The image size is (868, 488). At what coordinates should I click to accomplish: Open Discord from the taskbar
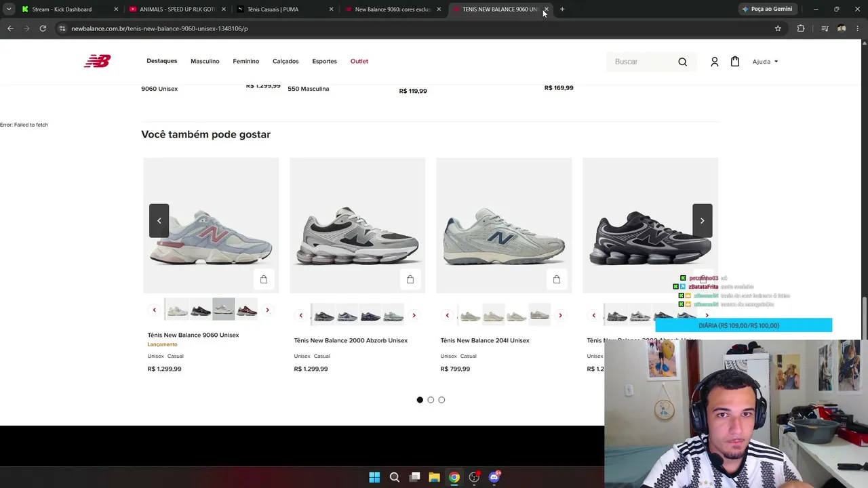click(x=494, y=477)
